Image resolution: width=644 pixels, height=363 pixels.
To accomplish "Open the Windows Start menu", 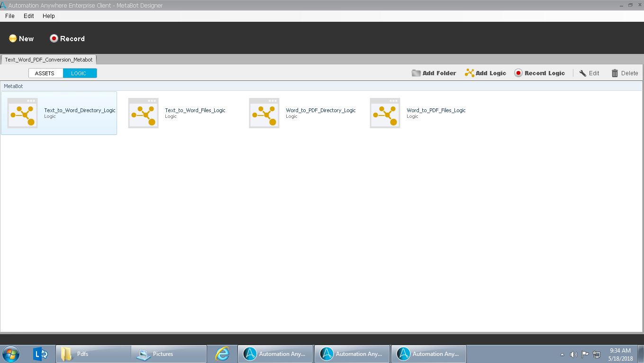I will pyautogui.click(x=11, y=354).
